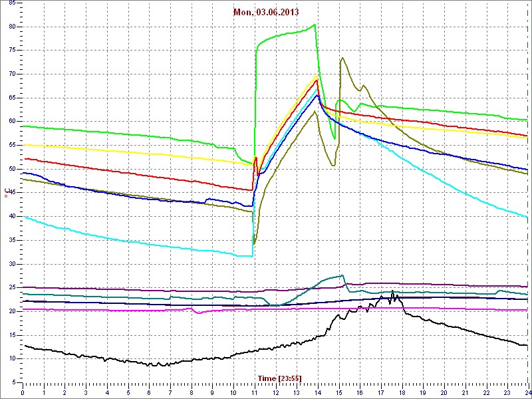
Task: Pick the hour "19" label on time axis
Action: click(423, 392)
